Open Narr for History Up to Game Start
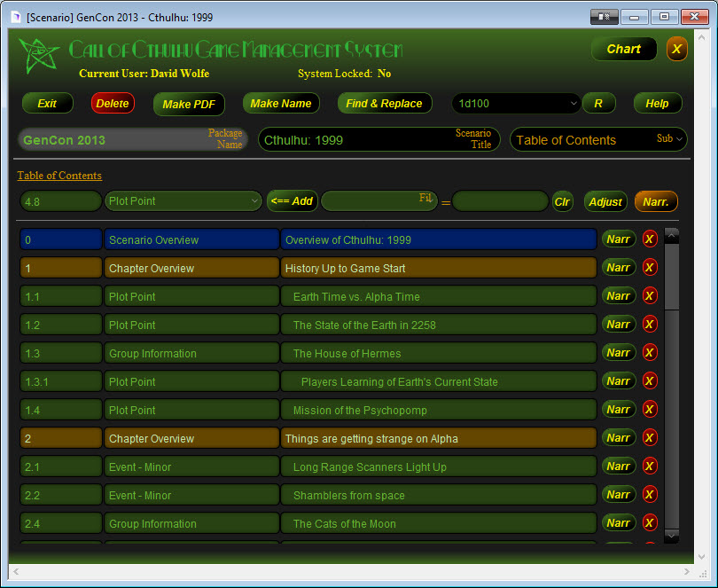 [619, 267]
